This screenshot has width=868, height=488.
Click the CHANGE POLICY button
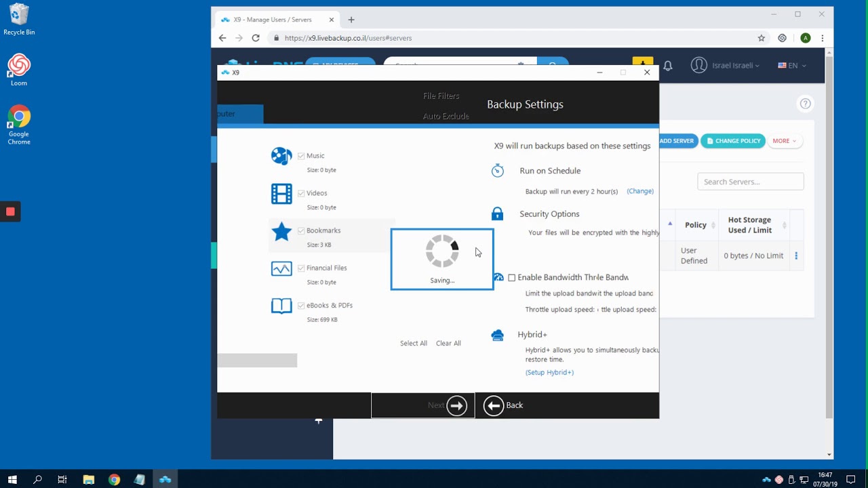pos(733,141)
